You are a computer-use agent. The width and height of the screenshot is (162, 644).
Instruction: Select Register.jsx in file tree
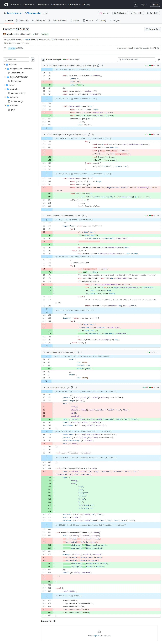tap(16, 81)
